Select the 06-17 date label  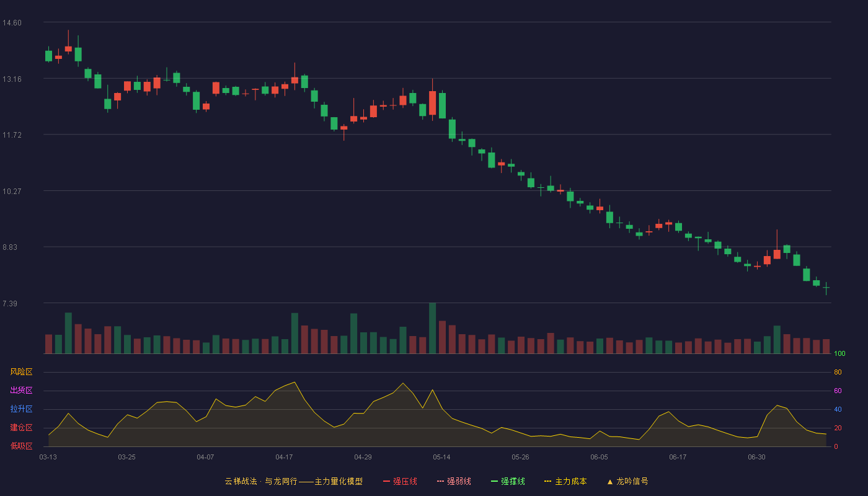tap(678, 457)
